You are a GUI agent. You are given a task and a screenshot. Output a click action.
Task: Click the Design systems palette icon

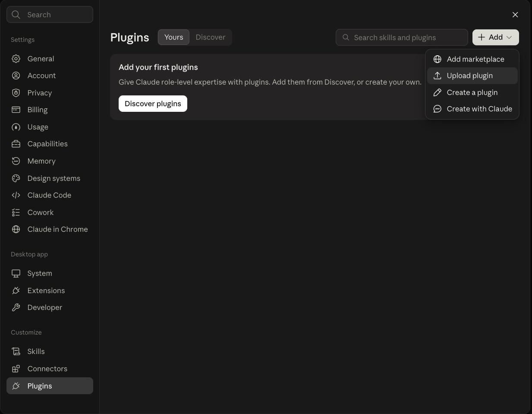coord(16,178)
